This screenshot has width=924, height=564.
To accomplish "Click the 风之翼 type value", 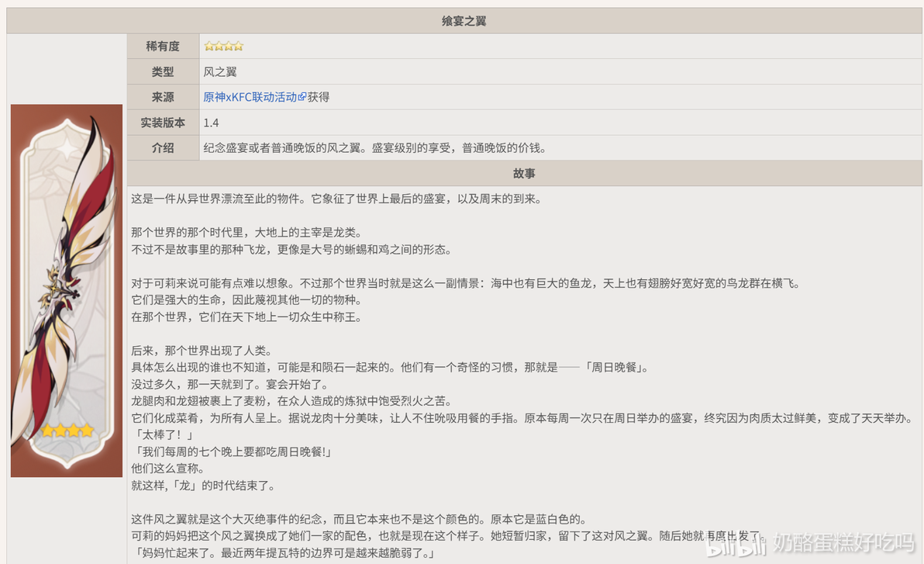I will (x=220, y=72).
